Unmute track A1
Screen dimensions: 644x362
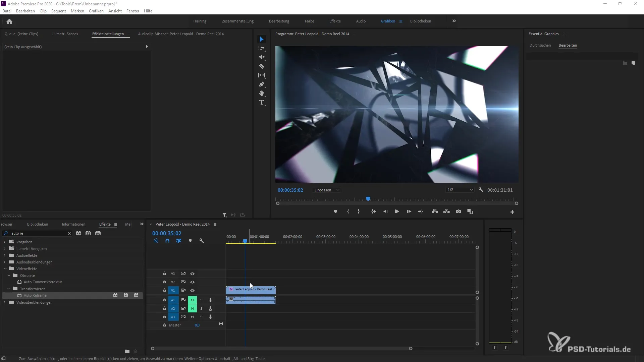tap(192, 300)
